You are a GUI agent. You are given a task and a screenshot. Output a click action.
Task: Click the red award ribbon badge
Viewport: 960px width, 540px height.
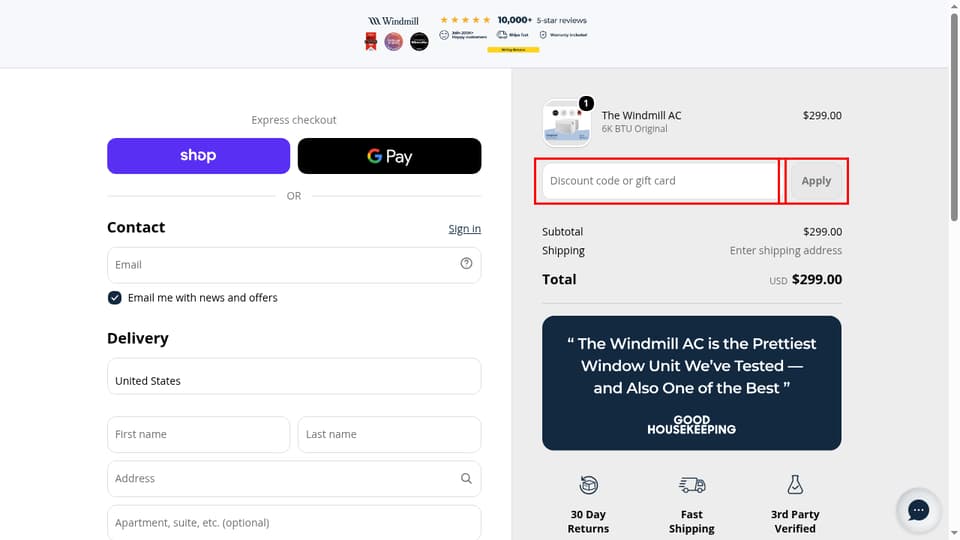[371, 42]
